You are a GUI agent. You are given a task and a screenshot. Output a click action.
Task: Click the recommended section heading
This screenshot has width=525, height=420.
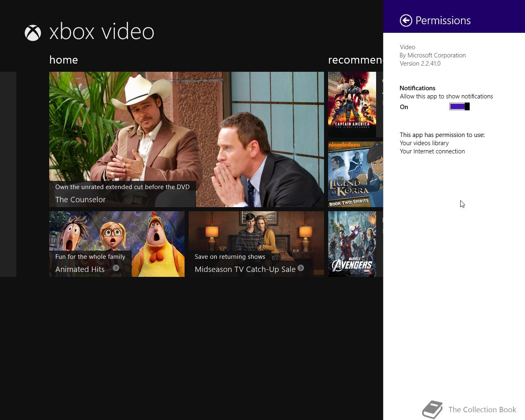[356, 60]
